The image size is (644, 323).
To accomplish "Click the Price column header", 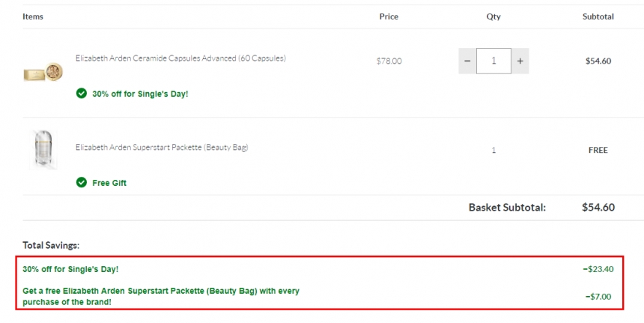I will (389, 16).
